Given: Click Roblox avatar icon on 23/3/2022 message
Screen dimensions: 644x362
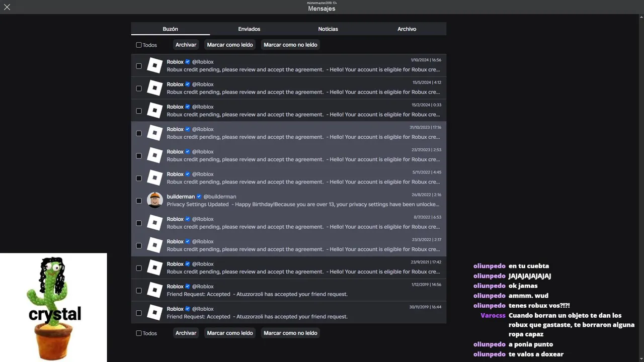Looking at the screenshot, I should coord(155,245).
